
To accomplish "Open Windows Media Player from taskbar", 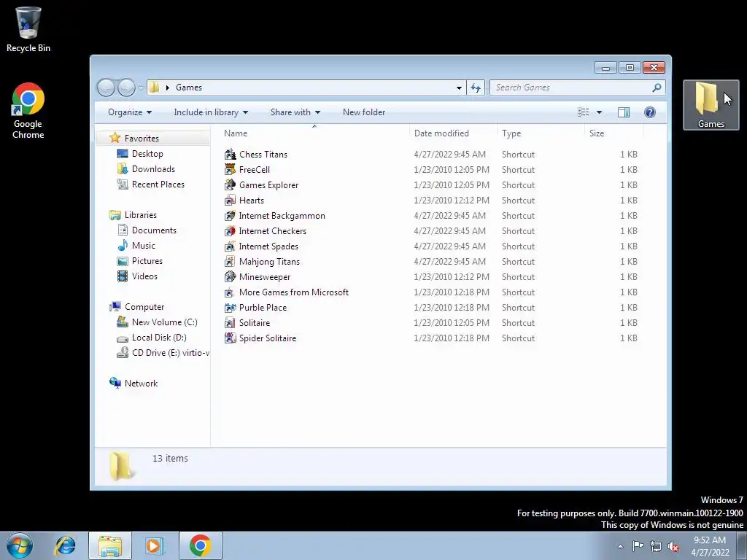I will 154,545.
